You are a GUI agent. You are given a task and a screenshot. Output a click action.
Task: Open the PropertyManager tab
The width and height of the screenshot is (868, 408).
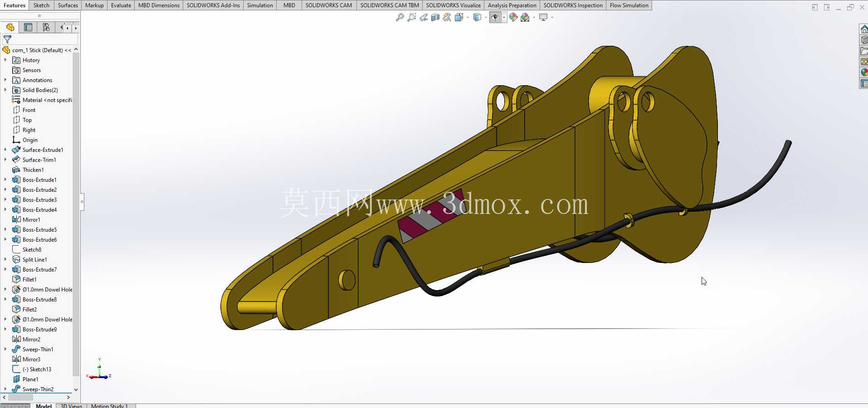point(28,28)
